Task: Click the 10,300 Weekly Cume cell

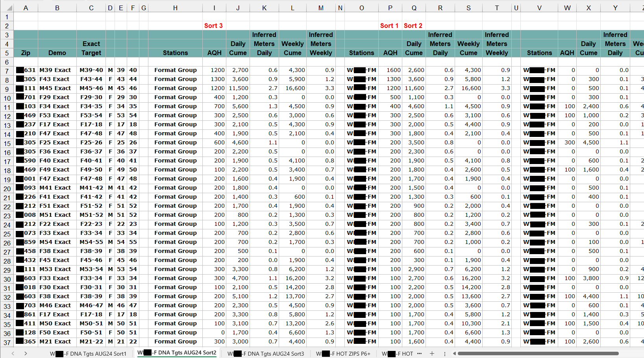Action: 468,323
